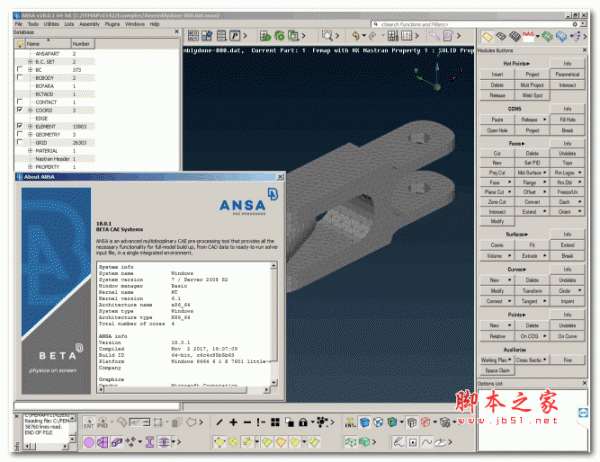Click the log panel horizontal scrollbar

pyautogui.click(x=46, y=446)
